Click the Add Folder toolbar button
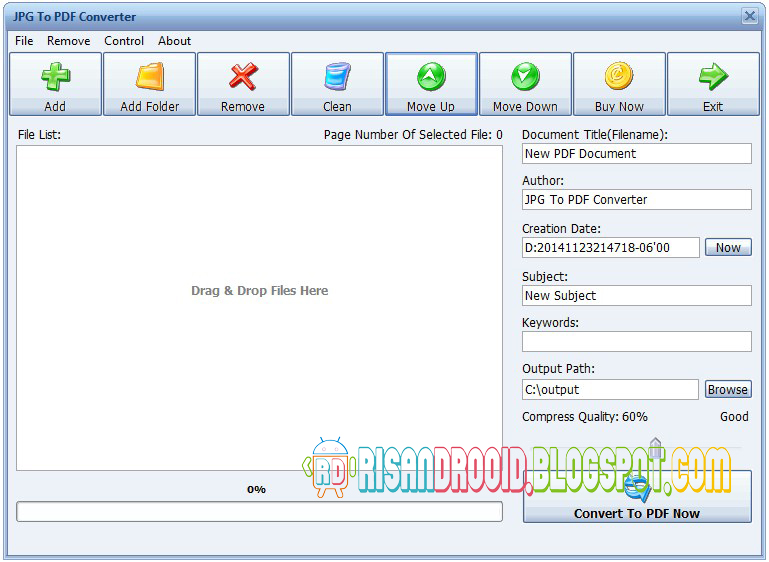Viewport: 769px width, 562px height. click(x=150, y=84)
